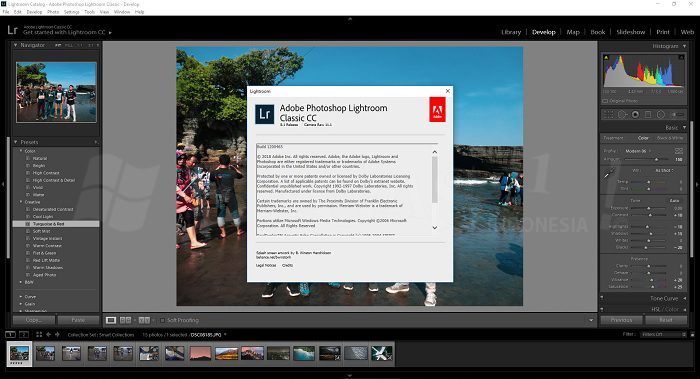The width and height of the screenshot is (700, 379).
Task: Select the Graduated Filter tool icon
Action: 648,115
